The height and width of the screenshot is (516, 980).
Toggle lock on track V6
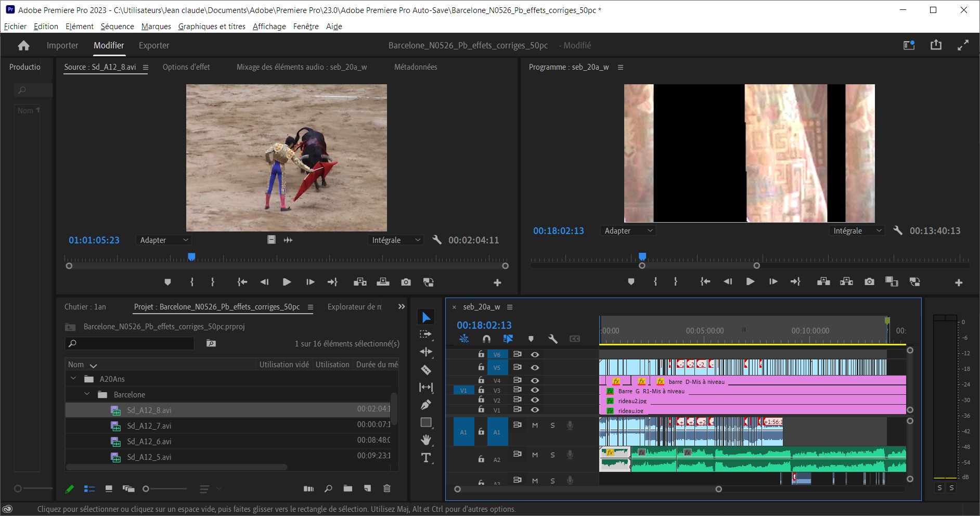click(481, 354)
